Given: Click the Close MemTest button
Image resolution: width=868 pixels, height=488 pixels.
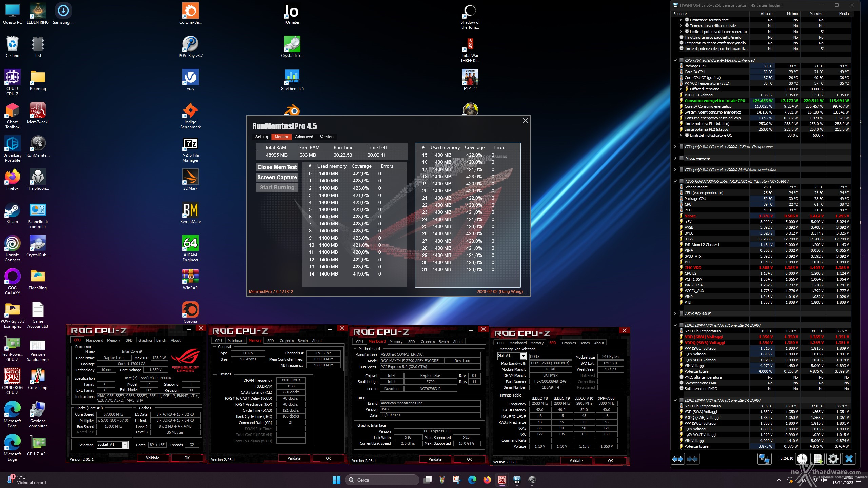Looking at the screenshot, I should [277, 167].
